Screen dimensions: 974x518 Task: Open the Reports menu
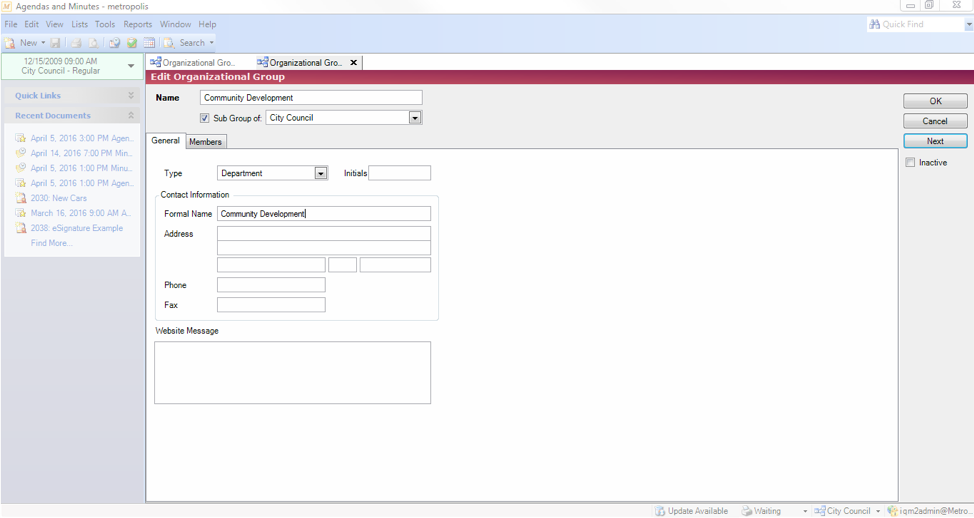pyautogui.click(x=137, y=24)
